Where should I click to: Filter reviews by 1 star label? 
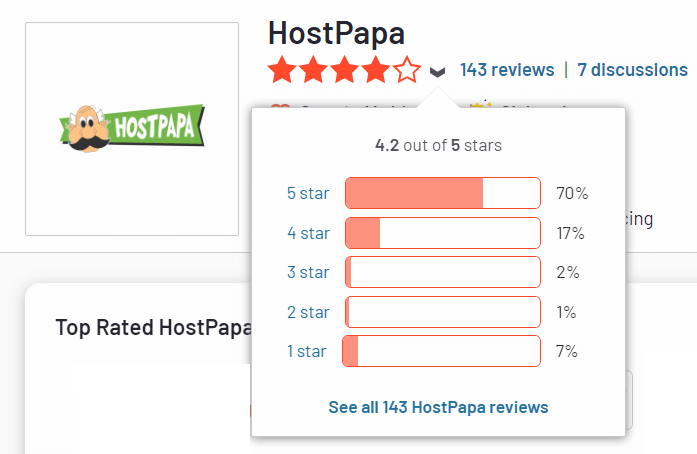tap(307, 351)
